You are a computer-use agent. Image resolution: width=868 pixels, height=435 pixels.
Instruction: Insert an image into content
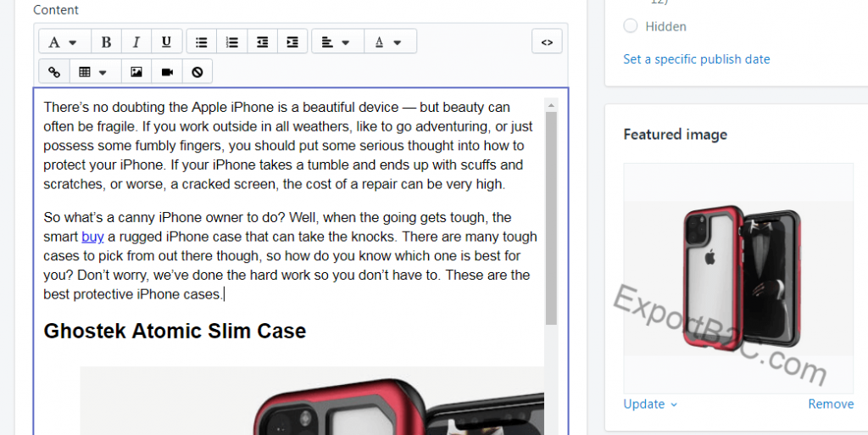point(136,72)
